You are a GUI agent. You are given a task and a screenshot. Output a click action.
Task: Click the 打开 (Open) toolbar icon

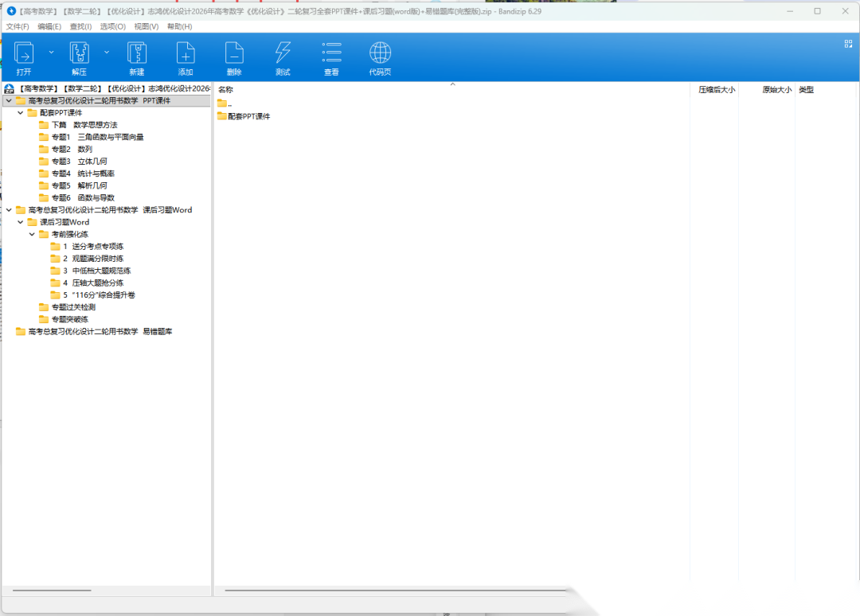pyautogui.click(x=24, y=53)
